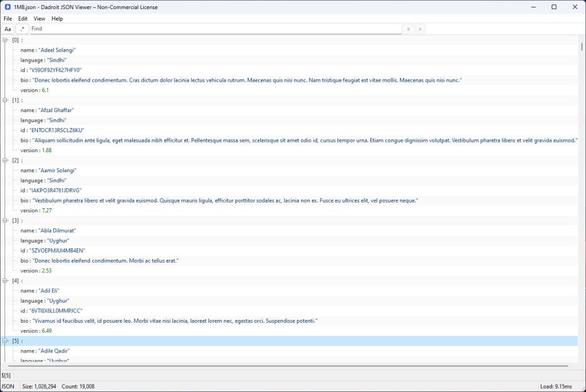Collapse the [0] node
Screen dimensions: 586x392
5,40
